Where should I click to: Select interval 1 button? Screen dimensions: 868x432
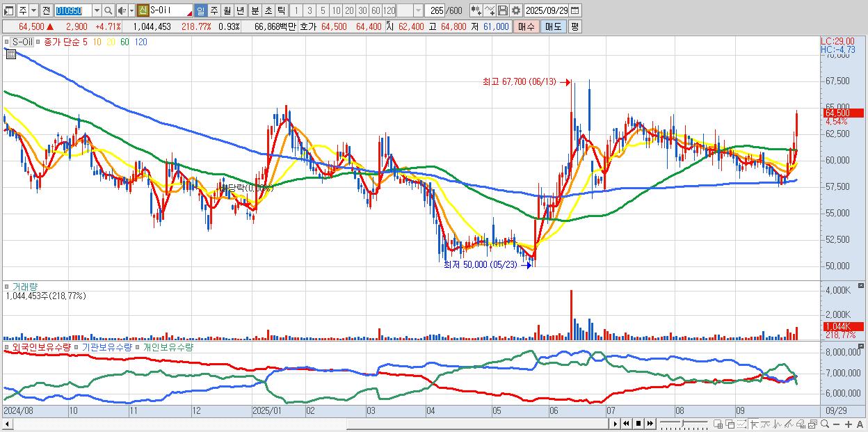tap(296, 10)
